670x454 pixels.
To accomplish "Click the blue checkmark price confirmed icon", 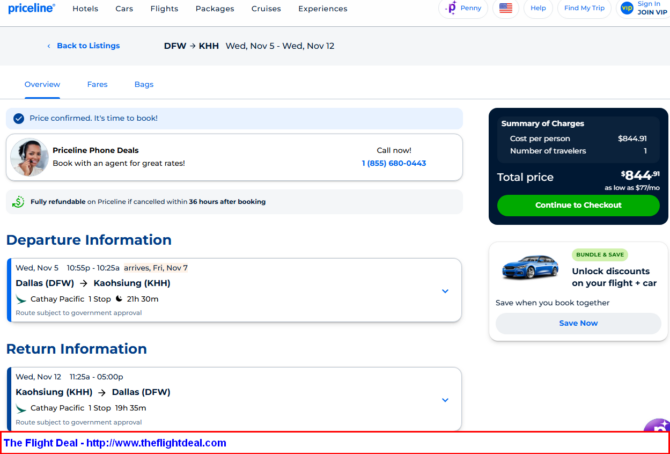I will tap(18, 118).
